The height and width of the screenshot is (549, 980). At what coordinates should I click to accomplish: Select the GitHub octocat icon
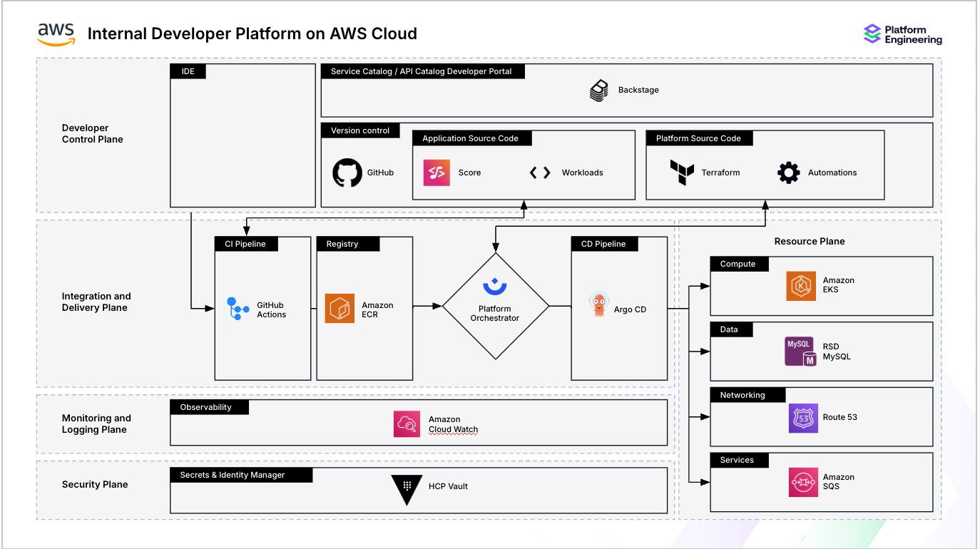pos(347,173)
